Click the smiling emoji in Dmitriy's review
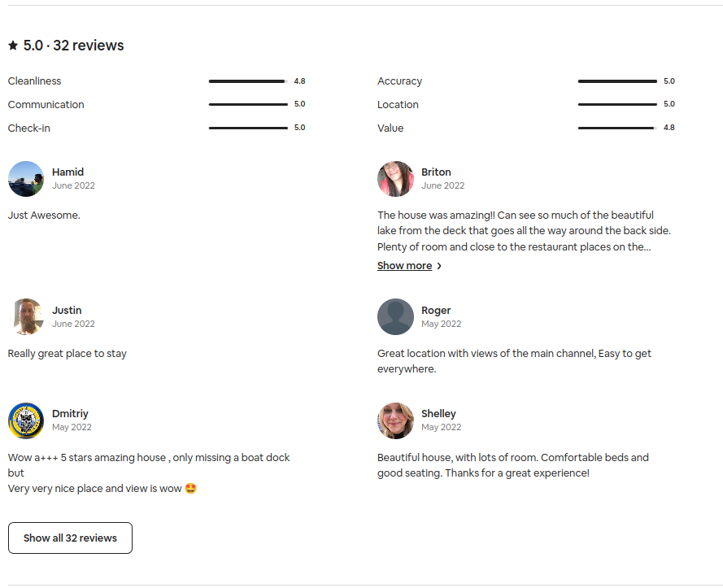This screenshot has width=723, height=588. tap(189, 488)
